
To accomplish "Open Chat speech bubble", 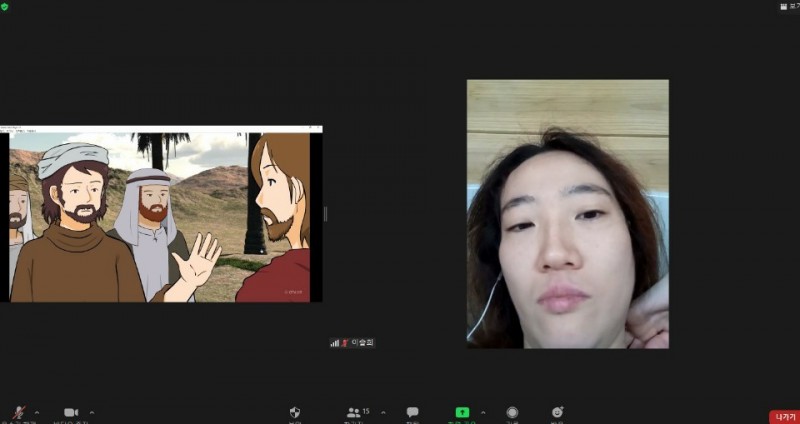I will (x=412, y=412).
